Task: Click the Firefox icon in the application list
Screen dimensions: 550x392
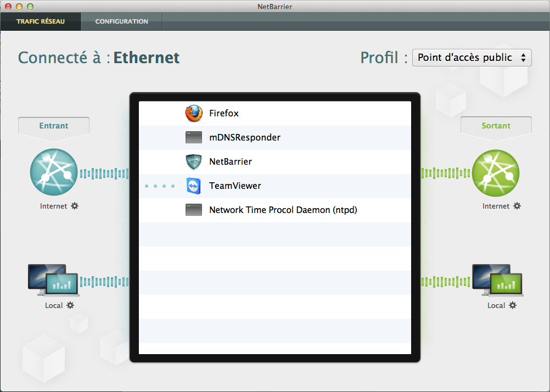Action: [194, 114]
